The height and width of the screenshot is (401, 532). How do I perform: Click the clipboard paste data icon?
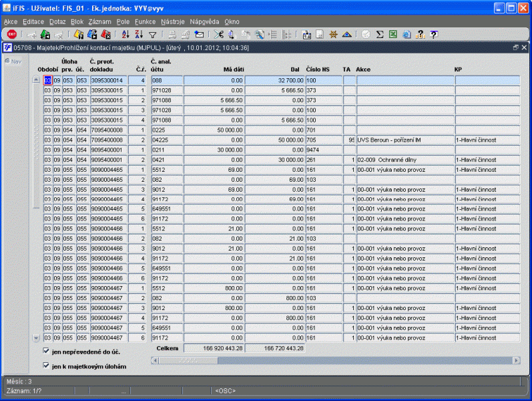[x=306, y=34]
